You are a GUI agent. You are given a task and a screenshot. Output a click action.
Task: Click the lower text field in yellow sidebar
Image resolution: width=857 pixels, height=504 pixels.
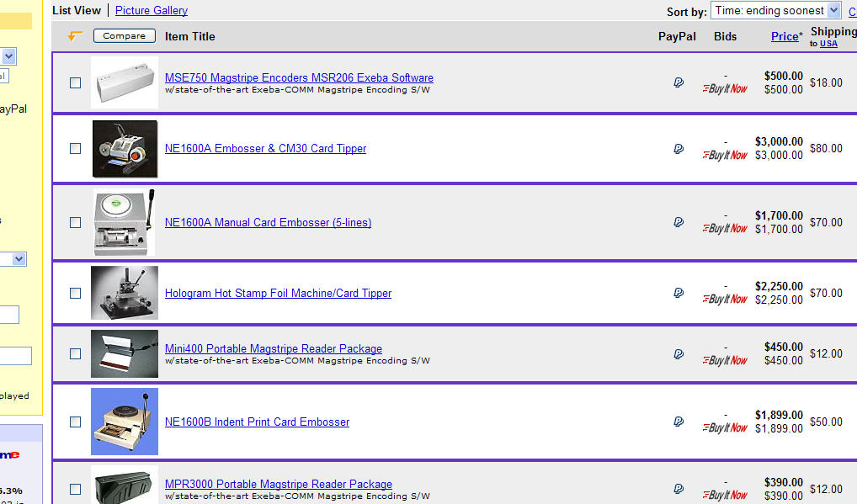(x=16, y=356)
